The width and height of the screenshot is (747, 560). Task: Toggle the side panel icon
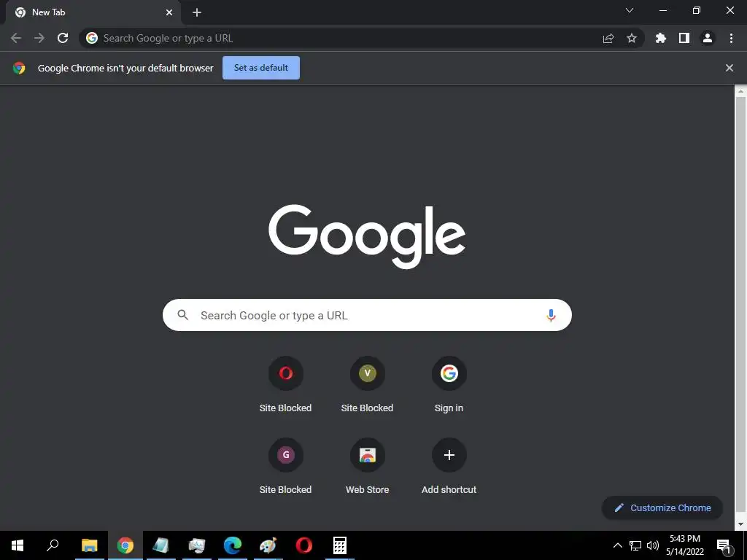click(x=684, y=38)
